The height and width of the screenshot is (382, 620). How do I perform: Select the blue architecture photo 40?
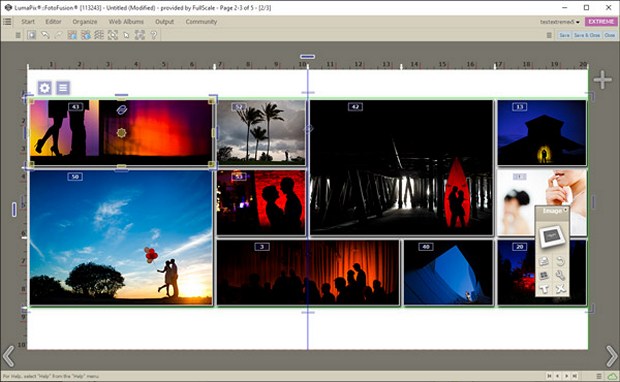tap(448, 272)
